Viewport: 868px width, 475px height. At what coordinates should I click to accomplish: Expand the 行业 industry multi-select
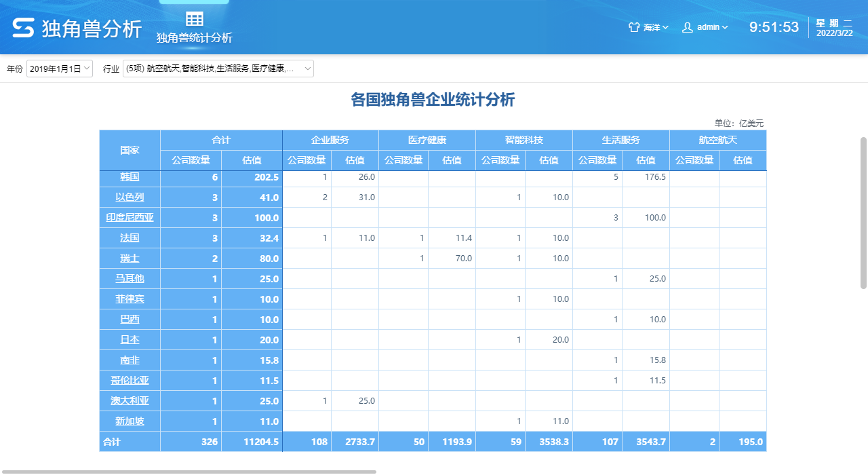218,69
